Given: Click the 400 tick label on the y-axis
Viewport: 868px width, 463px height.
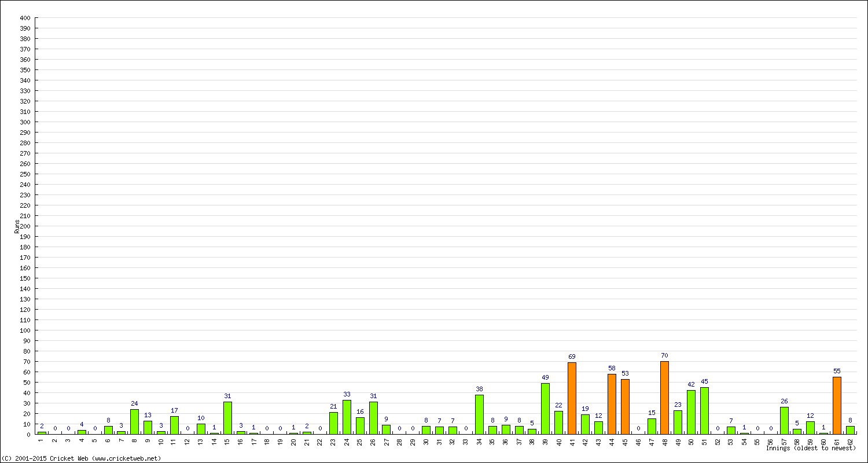Looking at the screenshot, I should (x=25, y=18).
